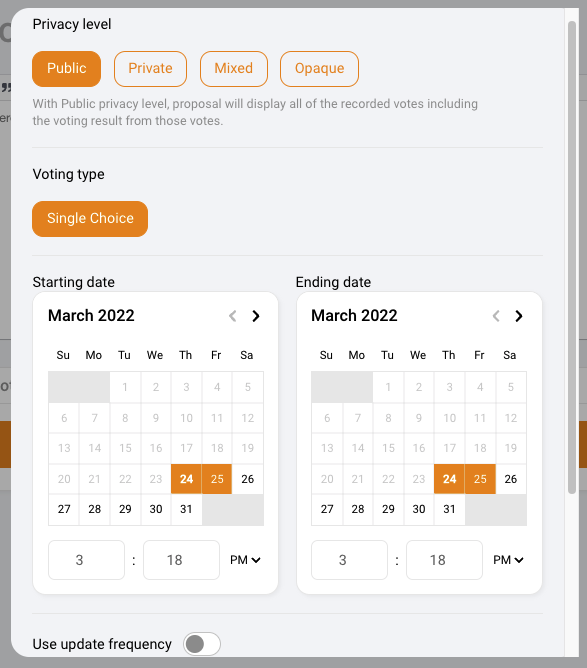587x668 pixels.
Task: Select the Mixed privacy level
Action: point(233,69)
